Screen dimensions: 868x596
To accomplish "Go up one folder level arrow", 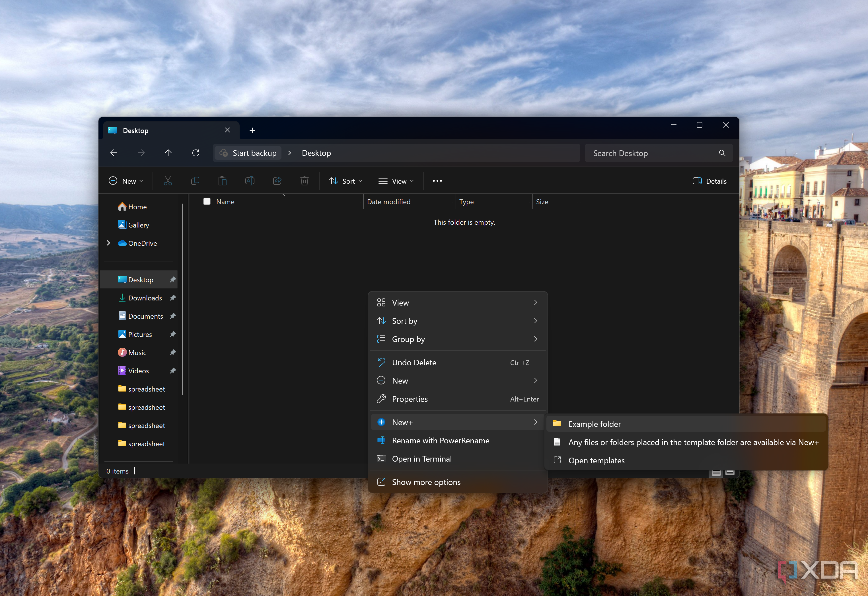I will coord(168,153).
